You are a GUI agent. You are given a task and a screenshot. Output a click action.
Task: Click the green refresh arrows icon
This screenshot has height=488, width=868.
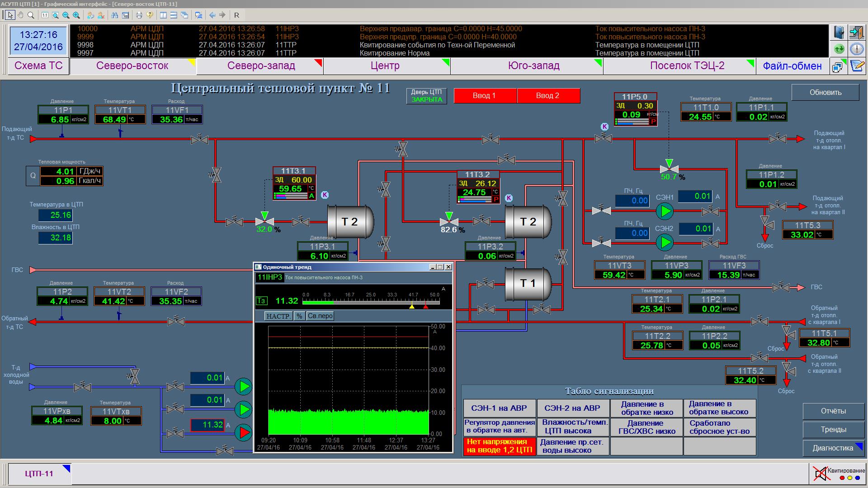[x=839, y=49]
